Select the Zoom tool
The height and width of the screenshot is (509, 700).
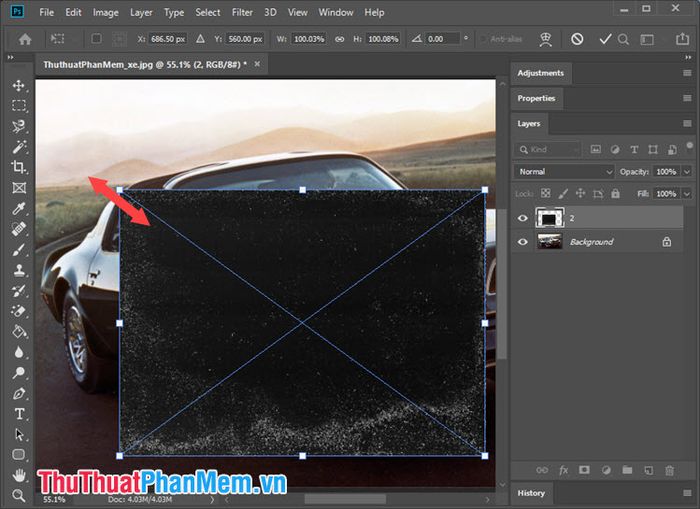point(19,495)
